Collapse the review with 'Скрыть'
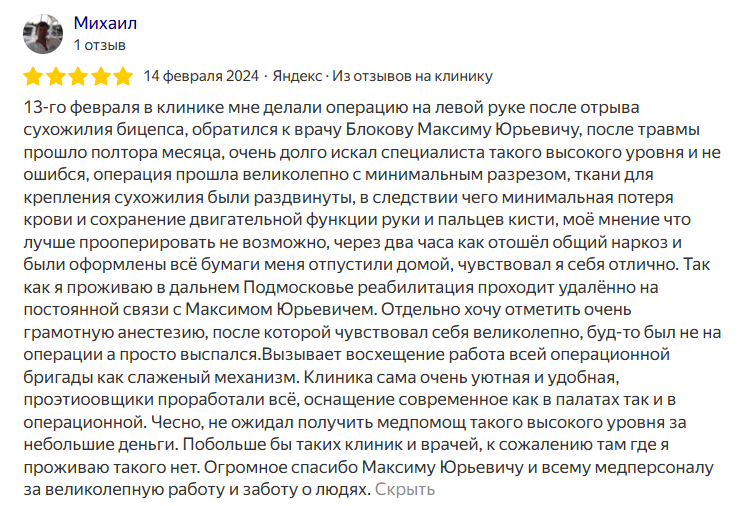The image size is (744, 506). tap(405, 490)
